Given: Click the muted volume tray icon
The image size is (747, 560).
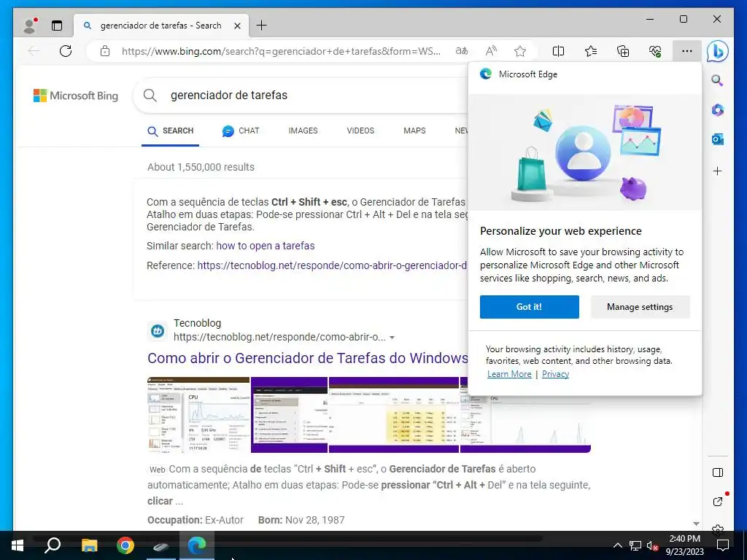Looking at the screenshot, I should tap(652, 545).
